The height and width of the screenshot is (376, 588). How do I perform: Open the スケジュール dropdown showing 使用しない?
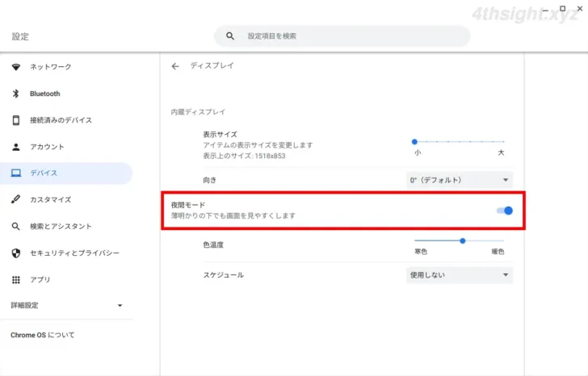460,275
